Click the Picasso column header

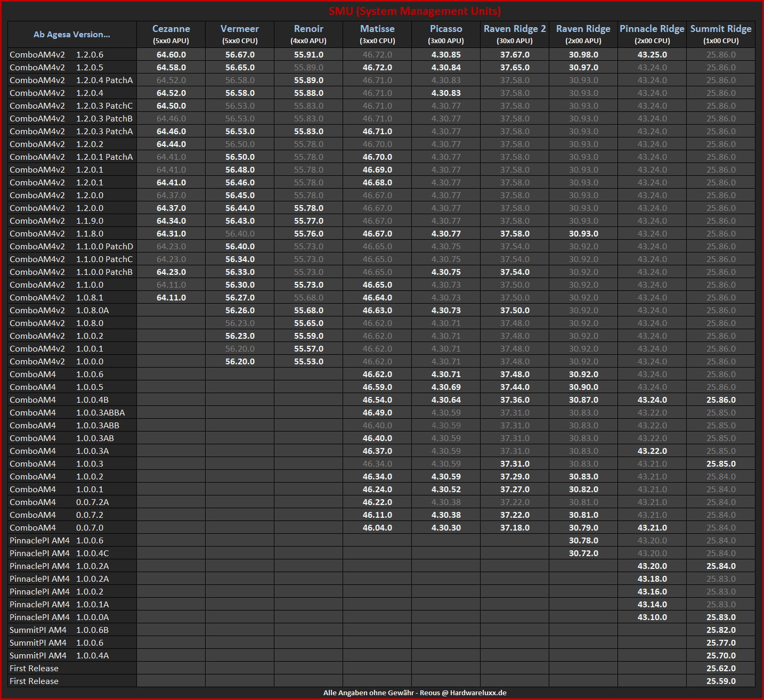tap(446, 35)
